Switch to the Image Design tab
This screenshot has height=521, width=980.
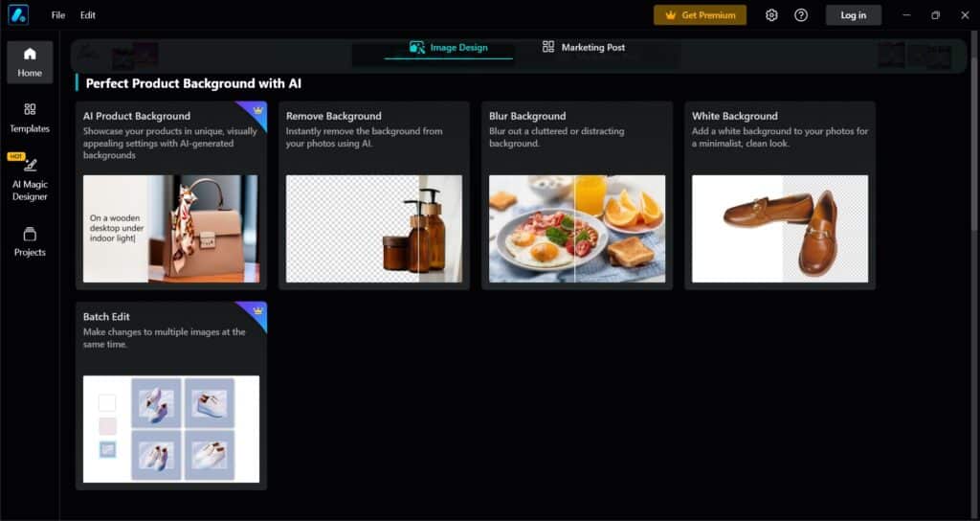click(x=449, y=48)
